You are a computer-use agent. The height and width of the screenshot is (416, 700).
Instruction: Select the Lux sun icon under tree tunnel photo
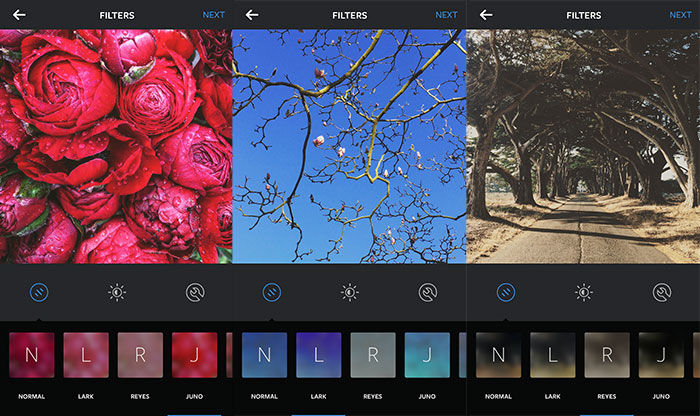(x=584, y=293)
